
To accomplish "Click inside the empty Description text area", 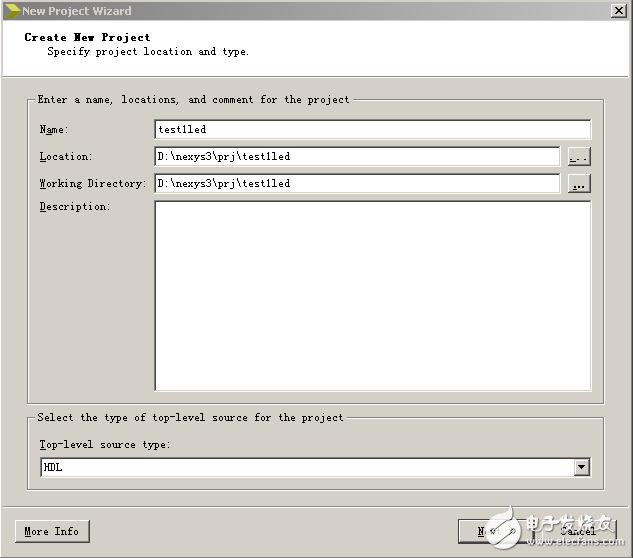I will click(x=372, y=295).
